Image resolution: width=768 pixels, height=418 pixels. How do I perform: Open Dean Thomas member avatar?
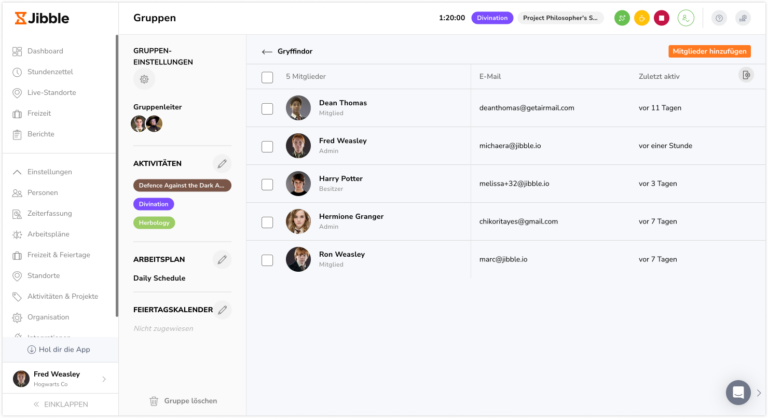coord(298,108)
